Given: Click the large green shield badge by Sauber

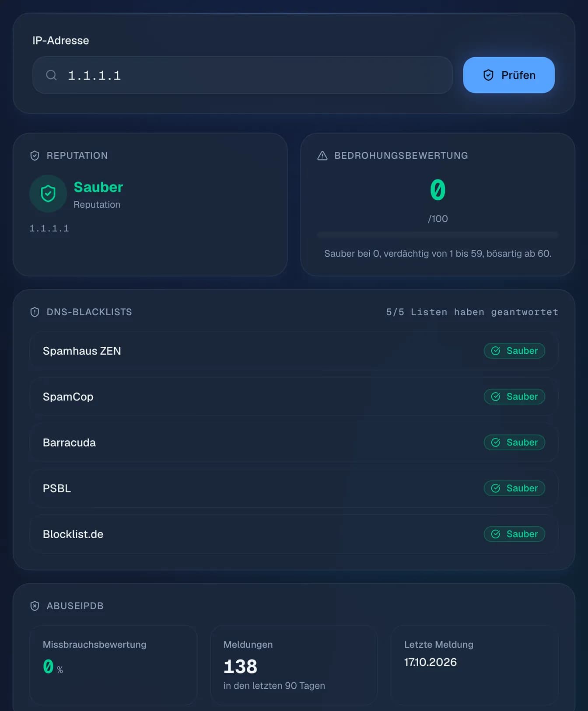Looking at the screenshot, I should tap(48, 194).
